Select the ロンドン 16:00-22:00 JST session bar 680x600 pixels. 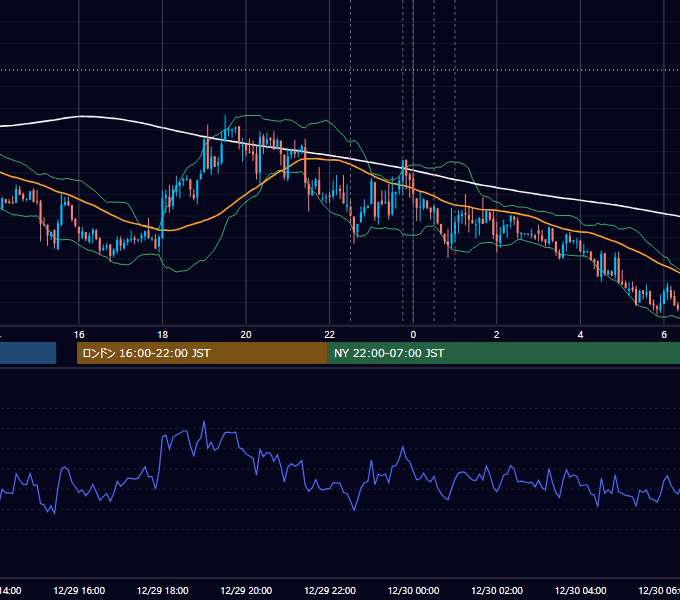click(x=202, y=353)
